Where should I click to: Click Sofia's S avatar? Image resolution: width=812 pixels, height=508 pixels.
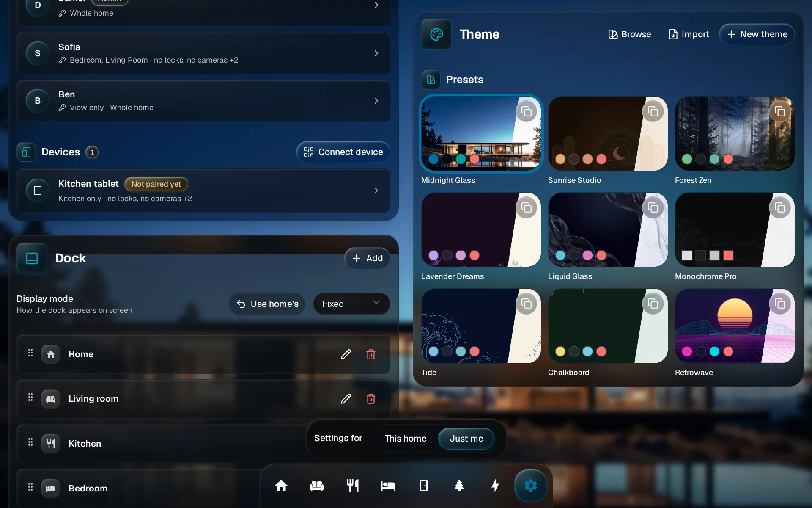(38, 53)
